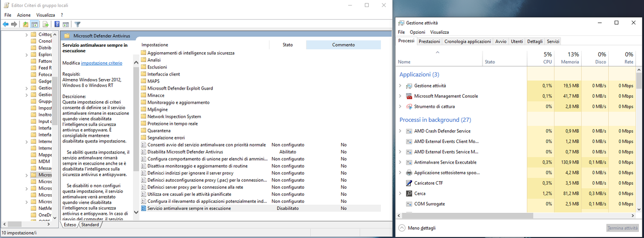Toggle the show/hide console tree icon
Viewport: 644px width, 238px height.
(x=35, y=24)
